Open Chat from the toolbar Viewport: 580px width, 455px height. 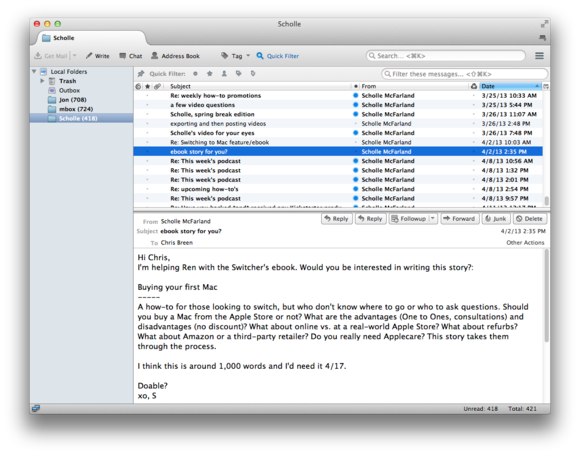point(131,56)
